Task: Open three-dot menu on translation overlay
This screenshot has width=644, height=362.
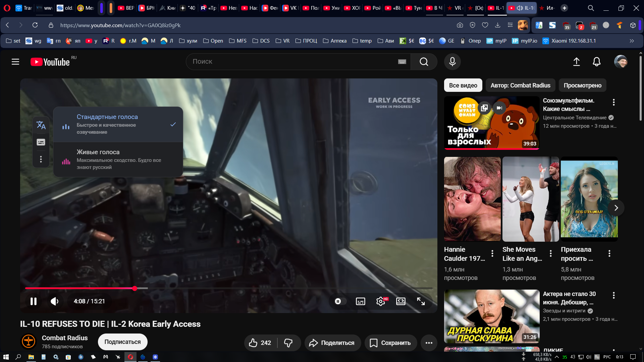Action: [41, 159]
